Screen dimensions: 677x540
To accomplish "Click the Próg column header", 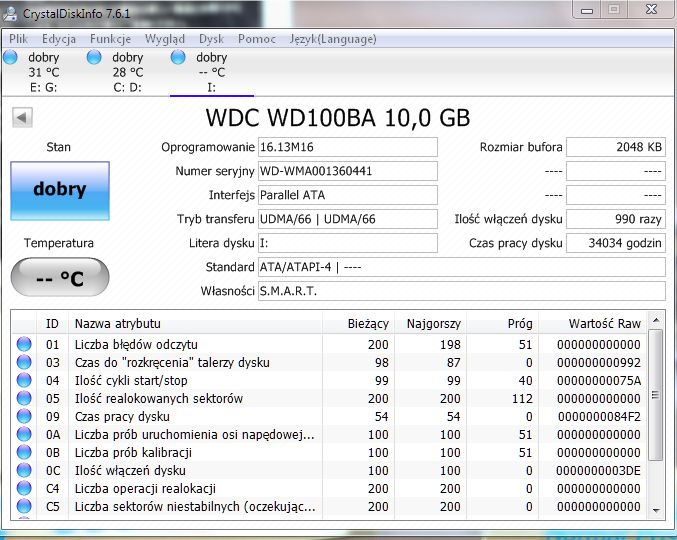I will pos(502,323).
